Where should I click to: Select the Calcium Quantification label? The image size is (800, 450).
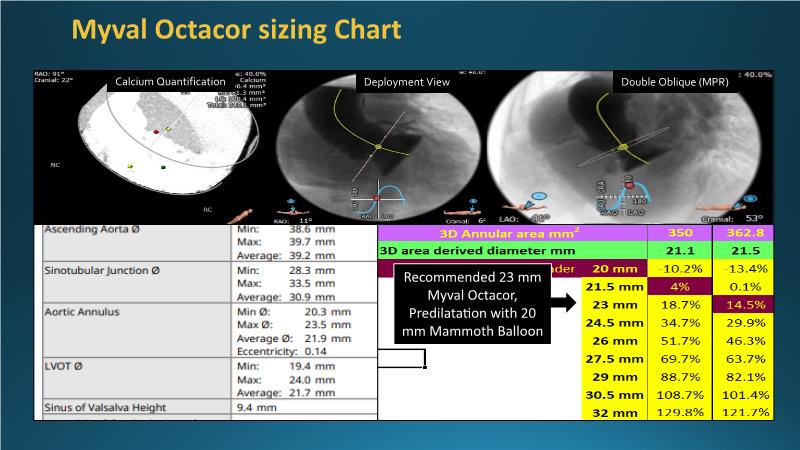point(170,82)
